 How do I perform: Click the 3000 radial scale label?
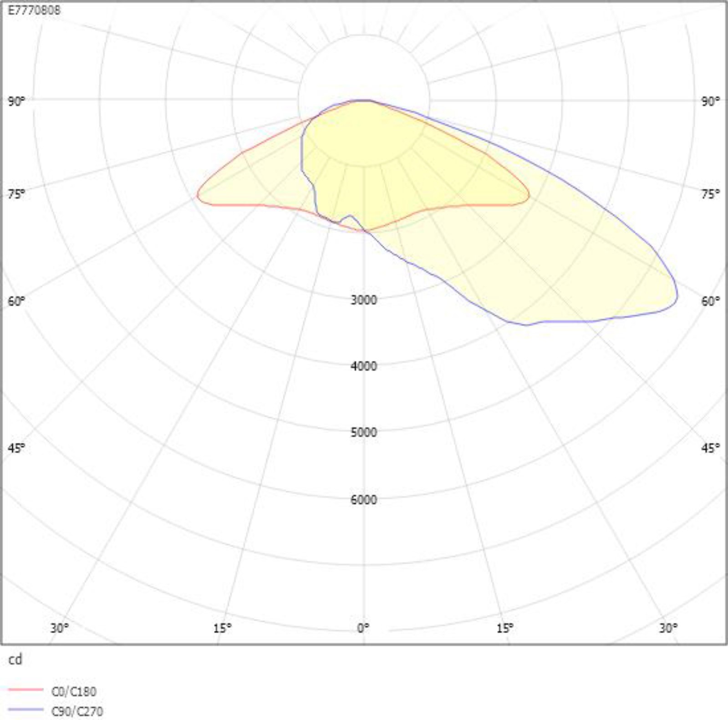(x=363, y=300)
